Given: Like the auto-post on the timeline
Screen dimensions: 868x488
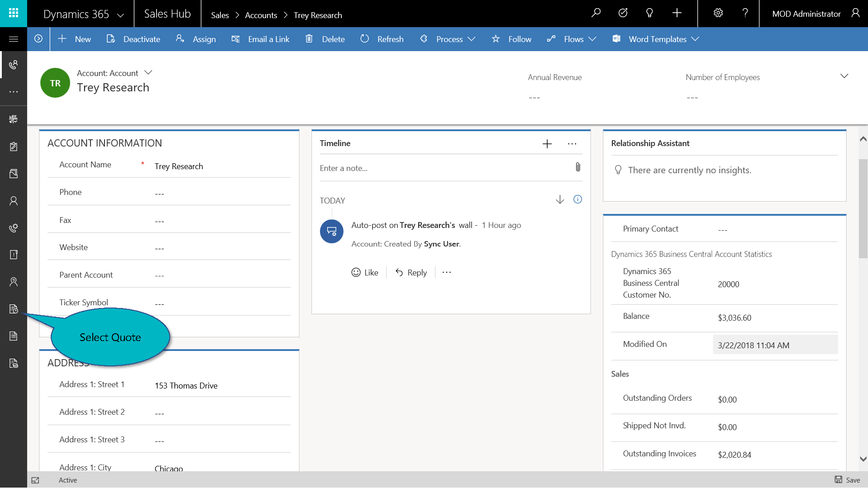Looking at the screenshot, I should point(365,272).
